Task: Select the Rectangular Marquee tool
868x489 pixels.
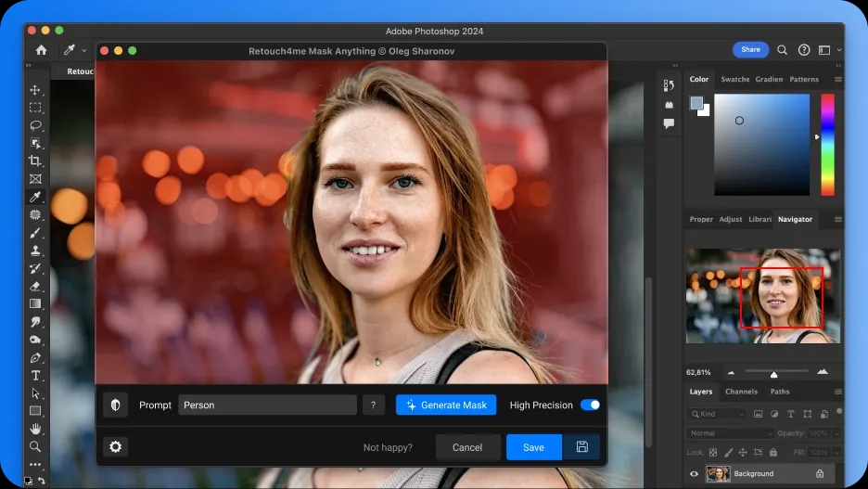Action: 35,108
